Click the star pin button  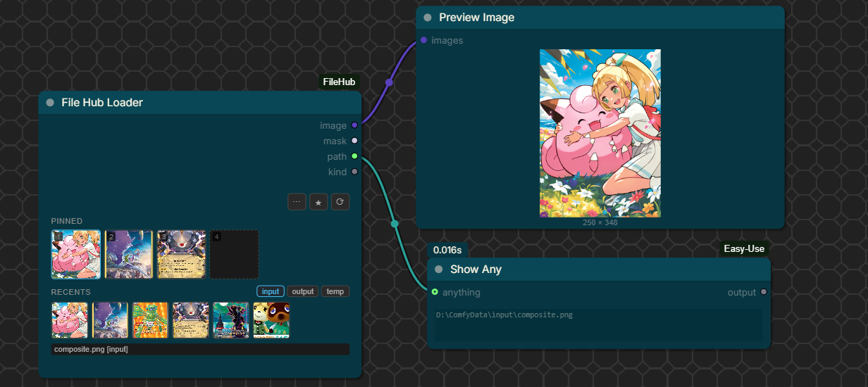coord(318,202)
